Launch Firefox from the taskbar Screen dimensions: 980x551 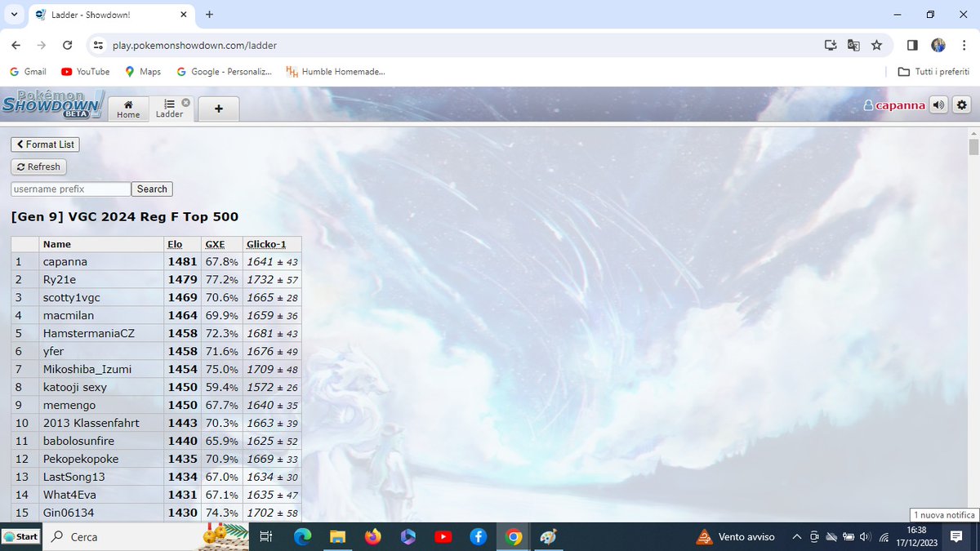click(372, 536)
